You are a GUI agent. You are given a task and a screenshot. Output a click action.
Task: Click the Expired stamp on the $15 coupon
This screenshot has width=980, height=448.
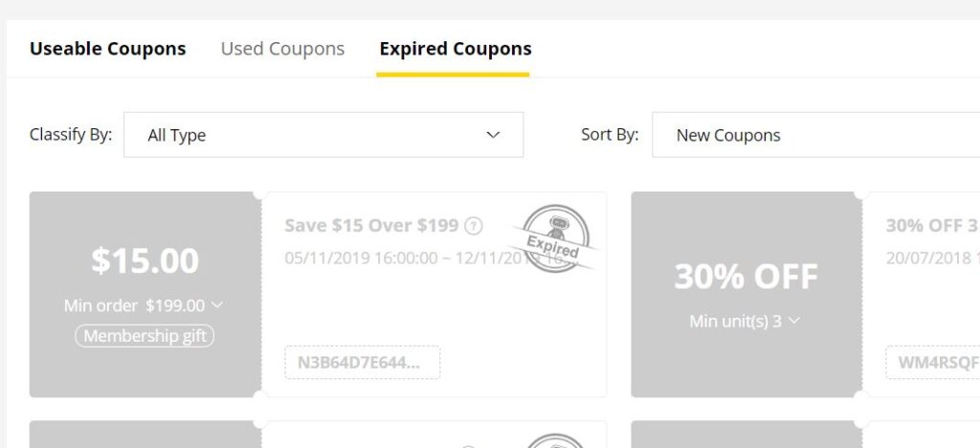click(x=555, y=239)
